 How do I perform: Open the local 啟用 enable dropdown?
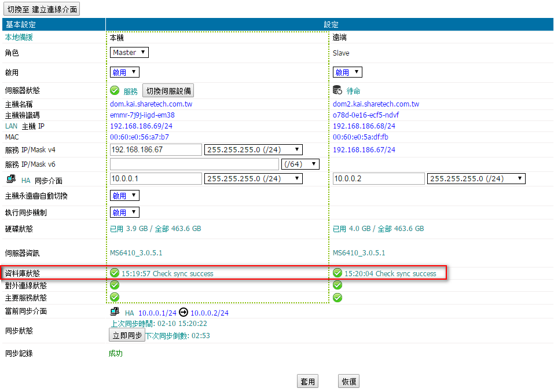(x=125, y=72)
